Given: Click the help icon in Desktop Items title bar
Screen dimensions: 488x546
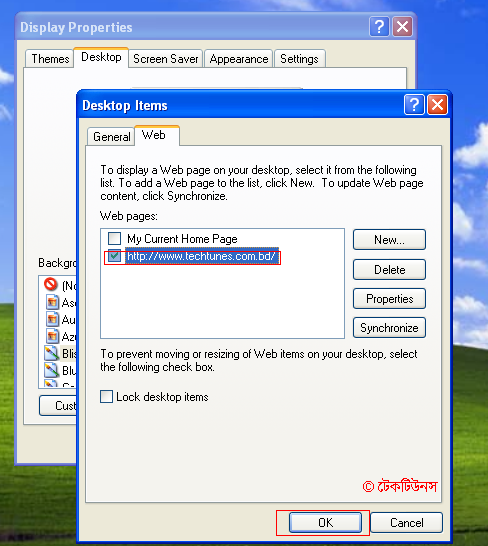Looking at the screenshot, I should pyautogui.click(x=414, y=104).
